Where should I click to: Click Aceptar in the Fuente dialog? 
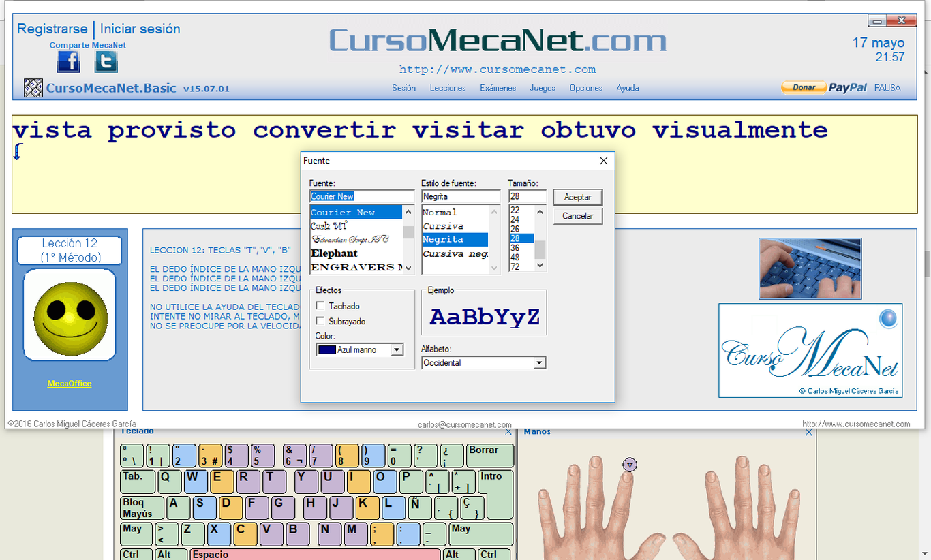578,197
